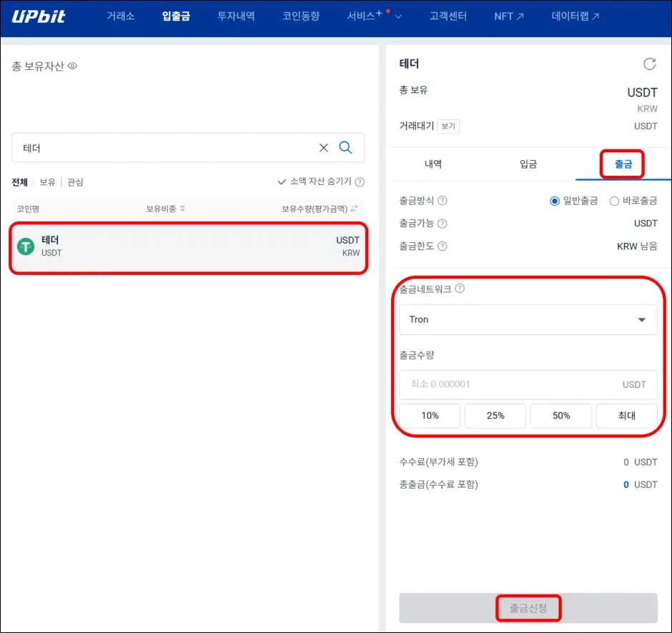Filter coin list by 보유
Screen dimensions: 672x633
tap(48, 182)
